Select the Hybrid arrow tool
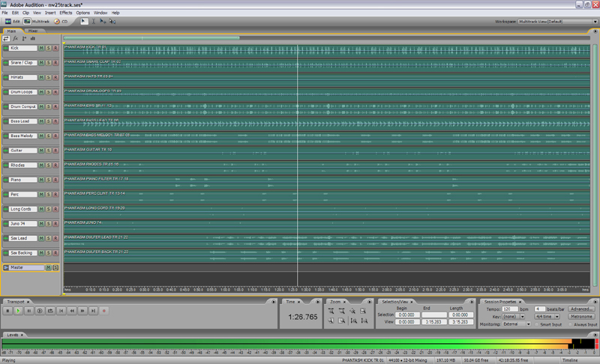The width and height of the screenshot is (600, 364). [83, 22]
